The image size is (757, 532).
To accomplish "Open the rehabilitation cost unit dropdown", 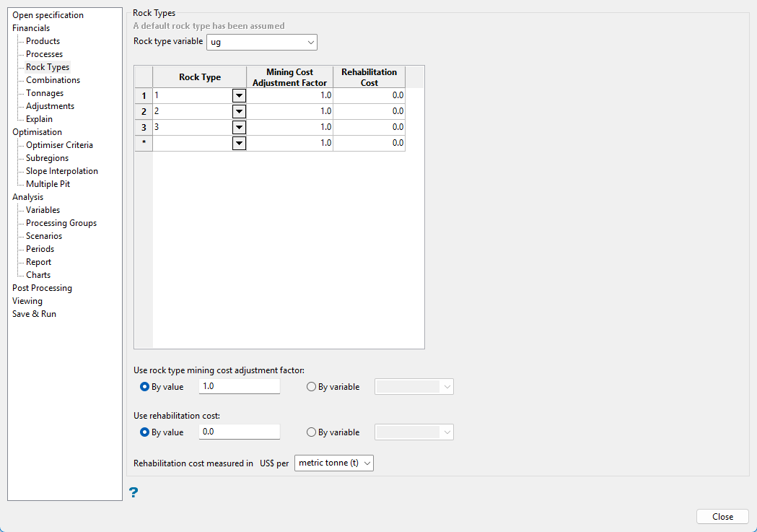I will (334, 463).
